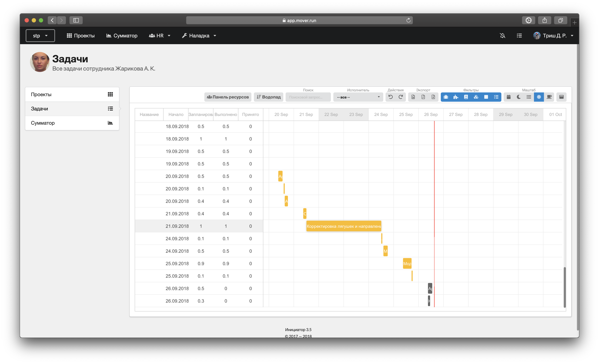Toggle the briefcase filter
Viewport: 599px width, 364px height.
coord(446,97)
